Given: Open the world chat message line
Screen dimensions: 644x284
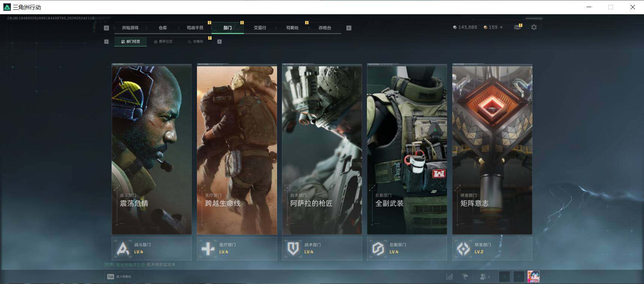Looking at the screenshot, I should [x=140, y=265].
